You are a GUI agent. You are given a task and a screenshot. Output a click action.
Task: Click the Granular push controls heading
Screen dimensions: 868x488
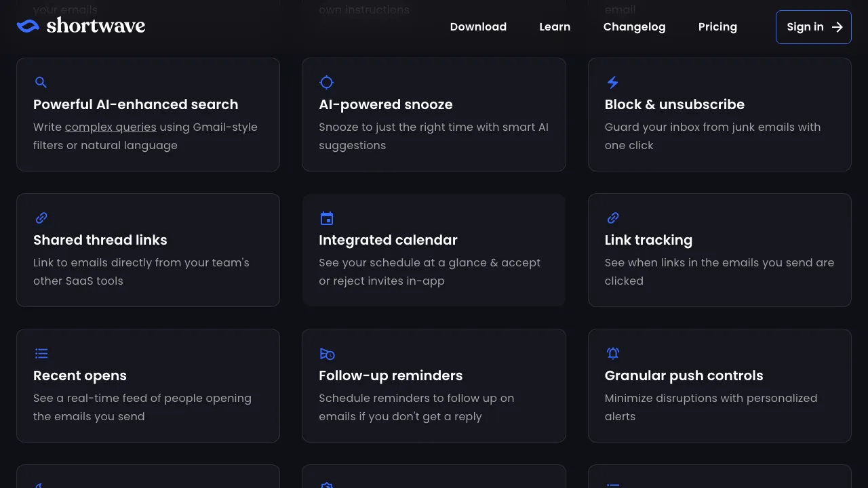(684, 375)
